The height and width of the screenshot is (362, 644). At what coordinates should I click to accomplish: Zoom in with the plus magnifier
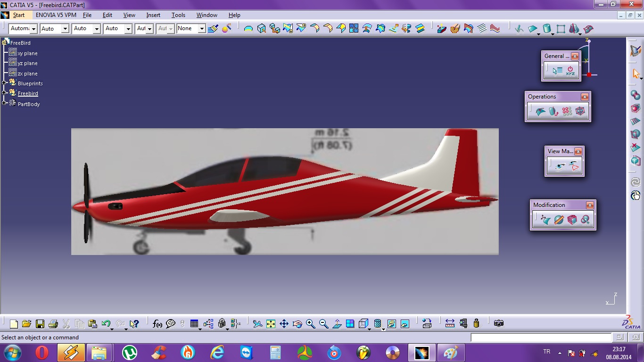pyautogui.click(x=310, y=324)
